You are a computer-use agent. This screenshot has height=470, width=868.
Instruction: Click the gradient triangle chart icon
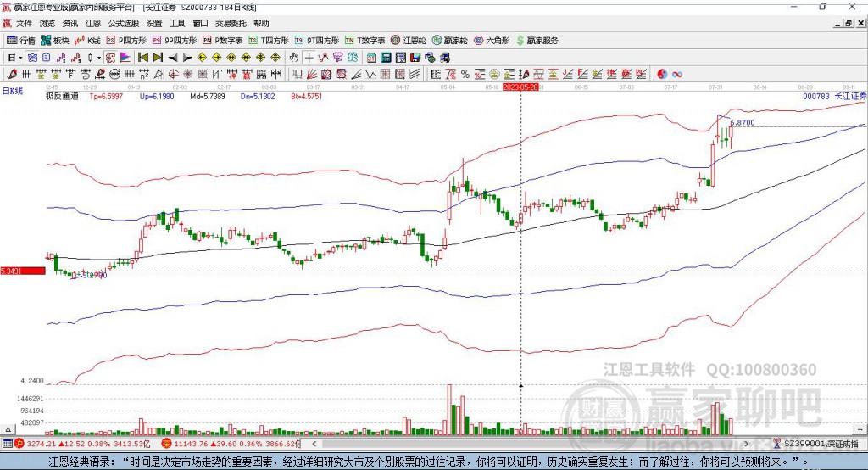[125, 58]
